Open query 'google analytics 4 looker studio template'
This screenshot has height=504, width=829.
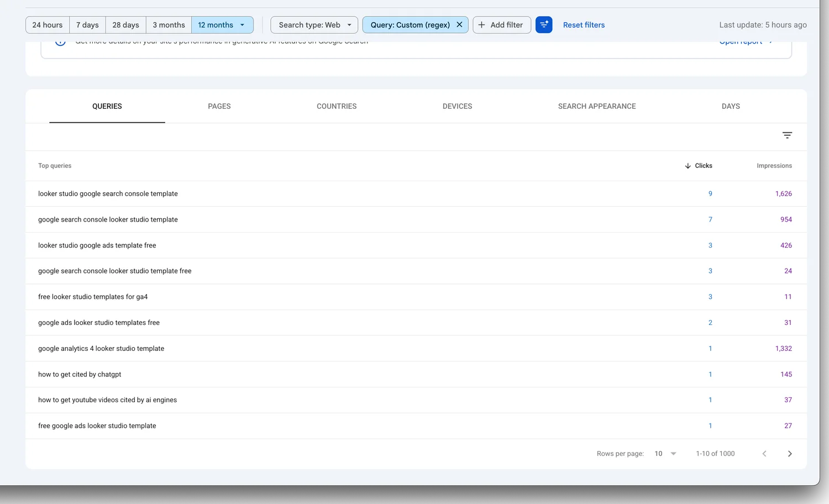click(x=101, y=349)
